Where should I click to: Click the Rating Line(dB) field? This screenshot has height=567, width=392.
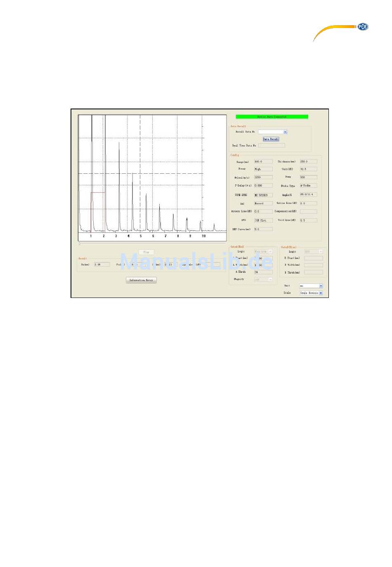309,203
